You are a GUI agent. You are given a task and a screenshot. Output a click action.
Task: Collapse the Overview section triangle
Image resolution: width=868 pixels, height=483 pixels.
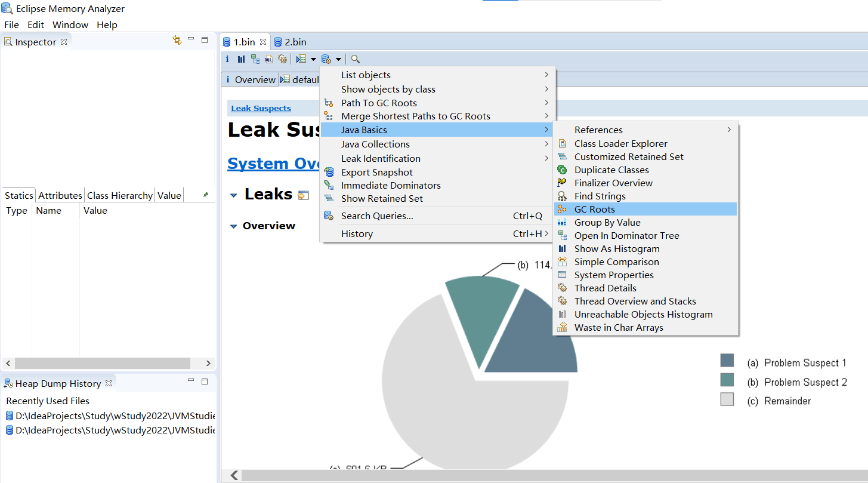point(233,226)
